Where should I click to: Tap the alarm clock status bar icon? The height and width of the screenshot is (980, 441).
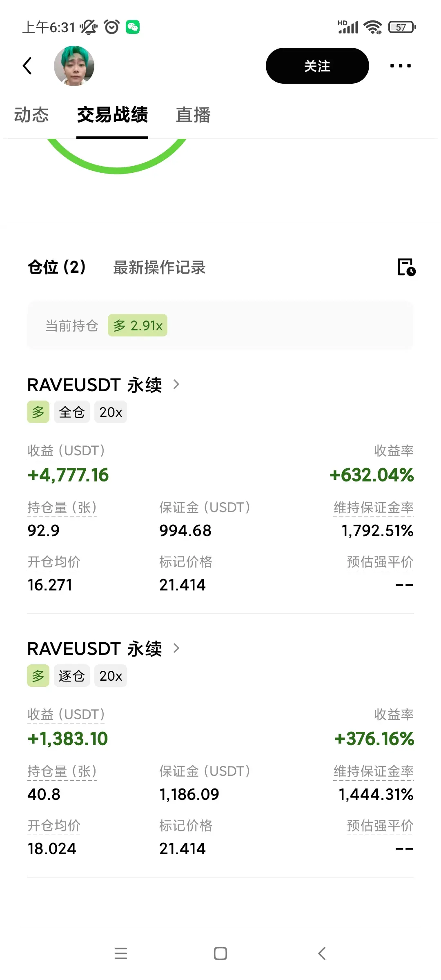click(x=111, y=27)
